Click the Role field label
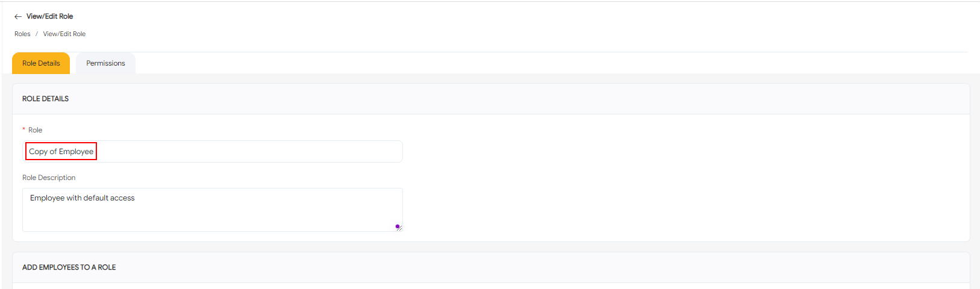Screen dimensions: 980x289 coord(36,130)
